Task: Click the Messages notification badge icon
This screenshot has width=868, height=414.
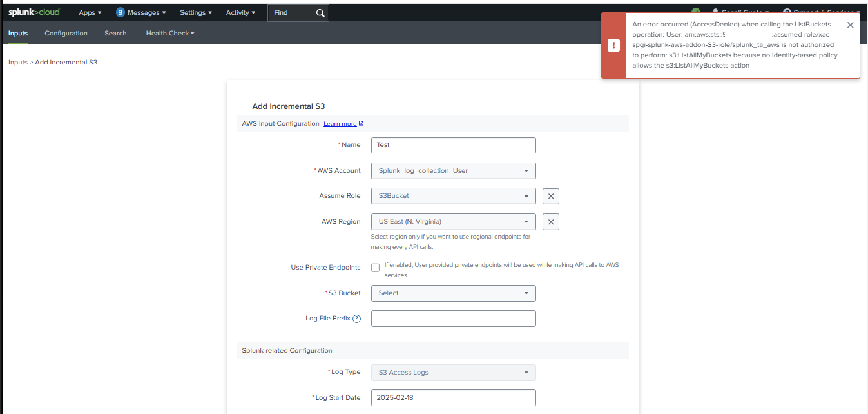Action: [120, 12]
